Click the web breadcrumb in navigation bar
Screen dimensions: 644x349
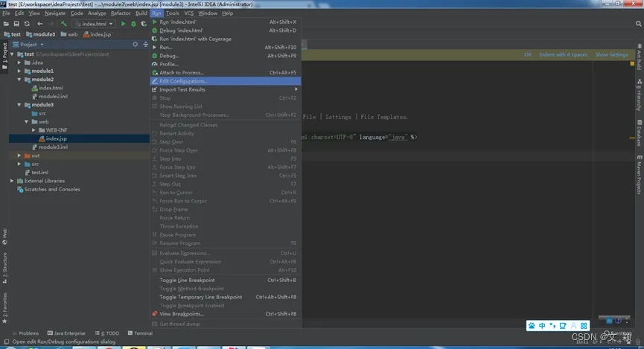coord(69,34)
